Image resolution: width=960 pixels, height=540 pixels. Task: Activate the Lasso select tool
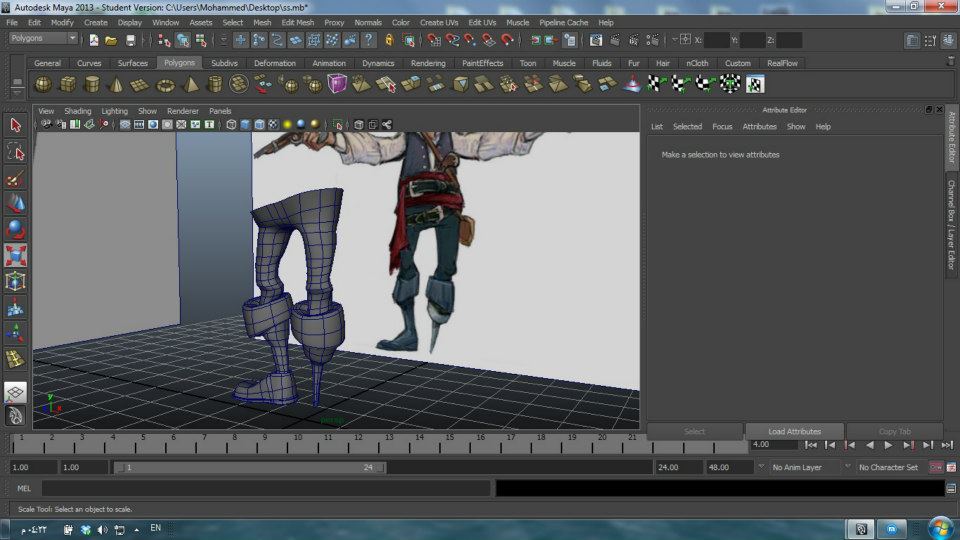(x=15, y=151)
